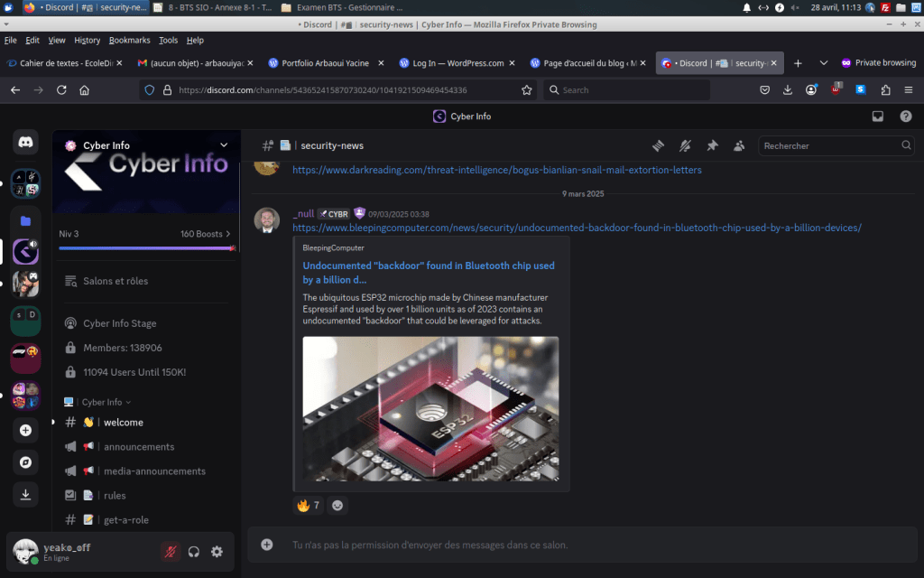Screen dimensions: 924x578
Task: Open Firefox list all tabs chevron
Action: (823, 63)
